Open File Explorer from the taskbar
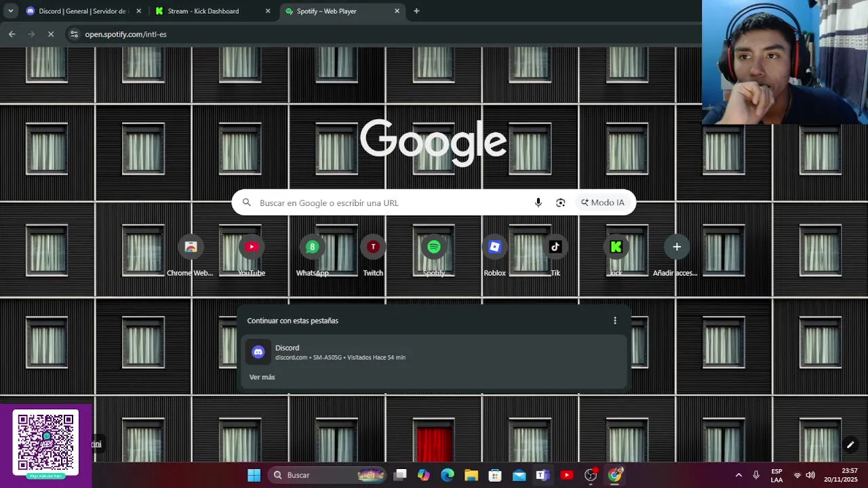This screenshot has width=868, height=488. pos(471,475)
